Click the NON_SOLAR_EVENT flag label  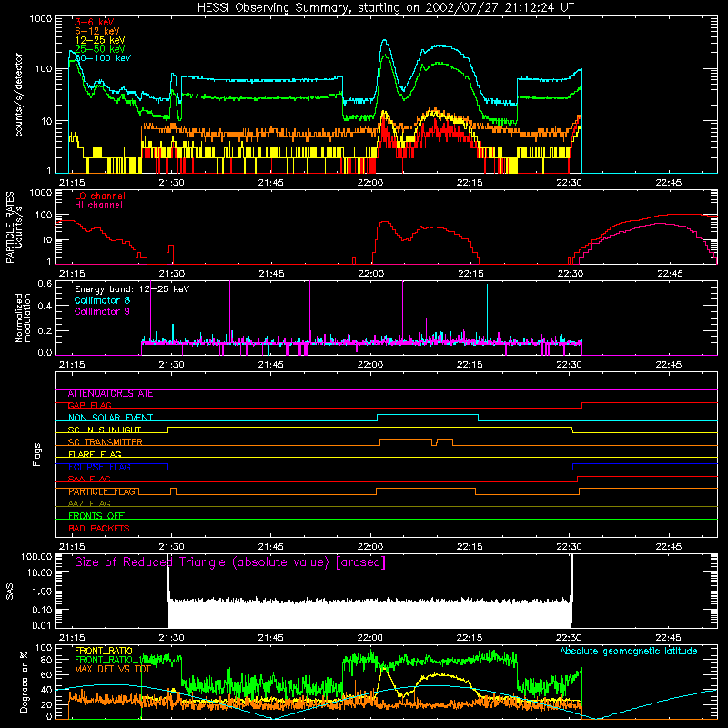[110, 418]
